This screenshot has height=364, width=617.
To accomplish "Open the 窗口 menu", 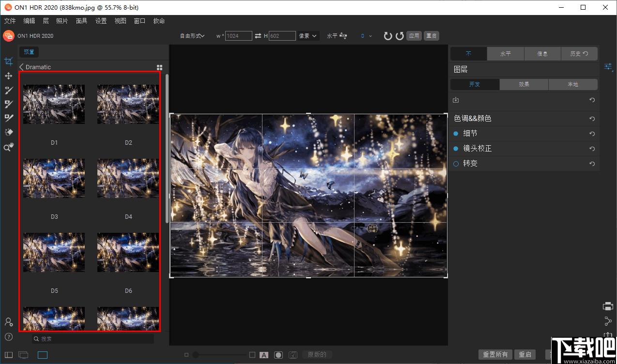I will [139, 21].
